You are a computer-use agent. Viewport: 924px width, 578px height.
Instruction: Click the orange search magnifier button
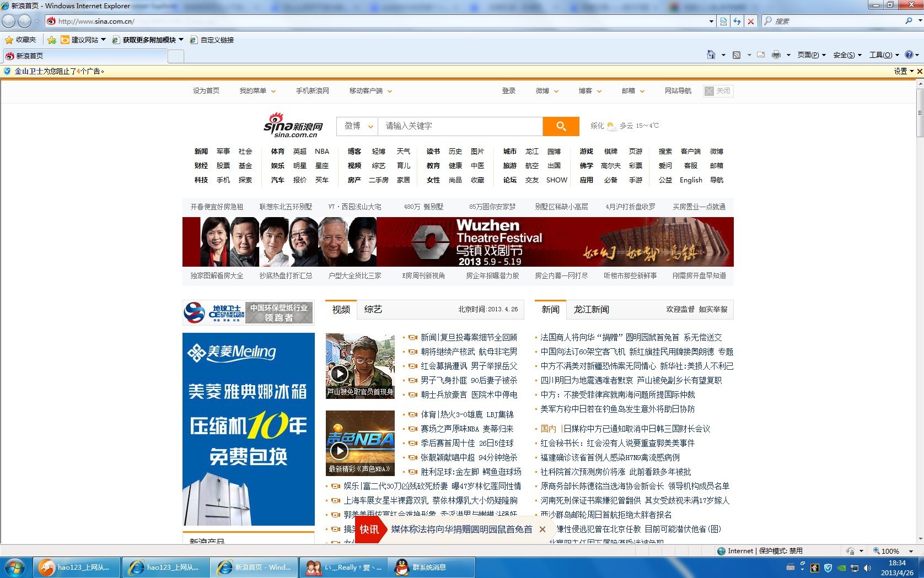[x=561, y=126]
